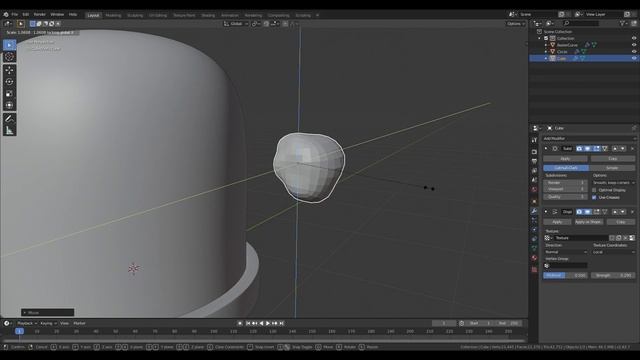Hide the Cube object via eye icon
The width and height of the screenshot is (640, 360).
634,58
